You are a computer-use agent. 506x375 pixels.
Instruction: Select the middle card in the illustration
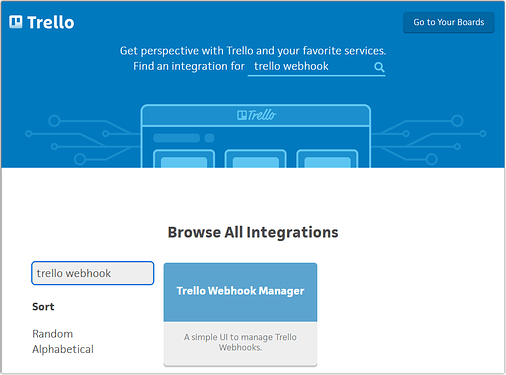click(x=256, y=159)
